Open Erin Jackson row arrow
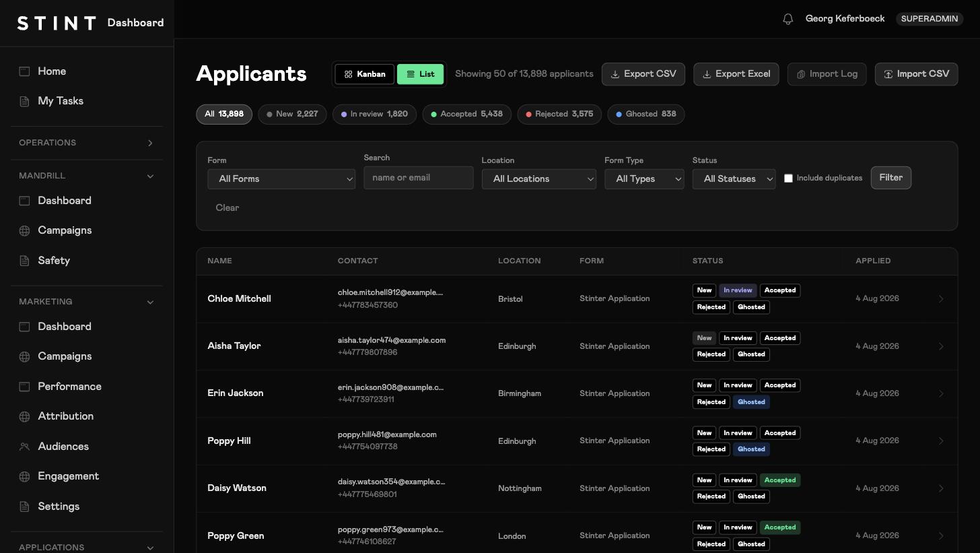The height and width of the screenshot is (553, 980). click(941, 393)
